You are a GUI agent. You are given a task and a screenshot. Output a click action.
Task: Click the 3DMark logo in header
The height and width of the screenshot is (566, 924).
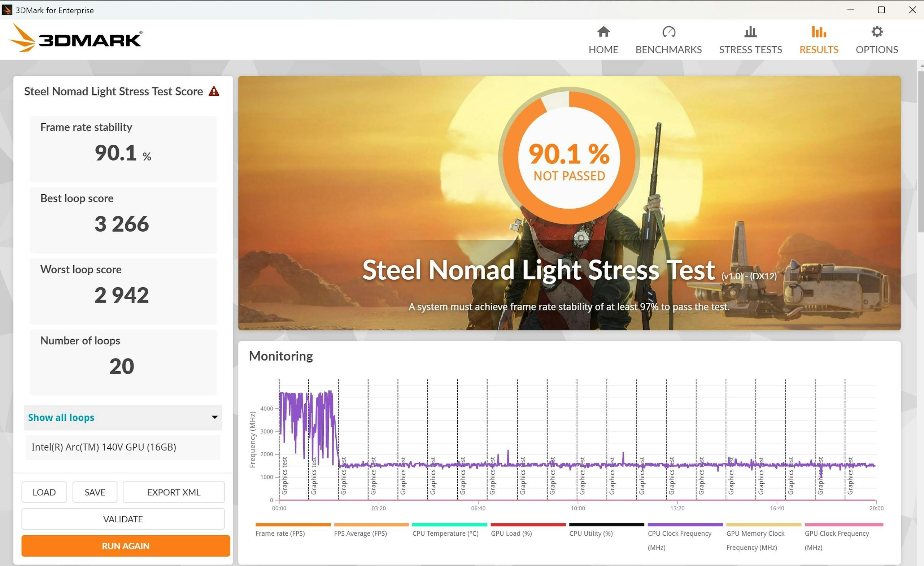[x=75, y=38]
